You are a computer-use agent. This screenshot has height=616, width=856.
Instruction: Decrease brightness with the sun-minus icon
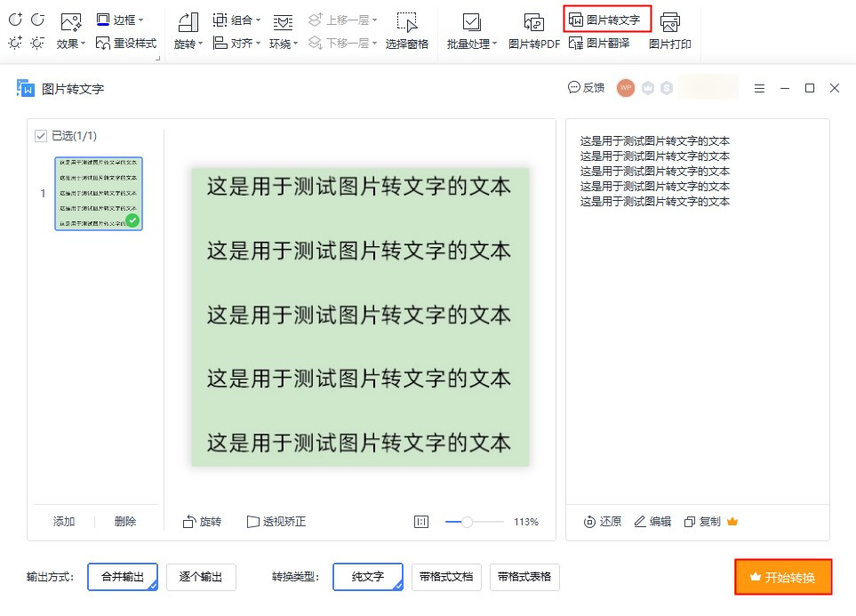tap(37, 43)
